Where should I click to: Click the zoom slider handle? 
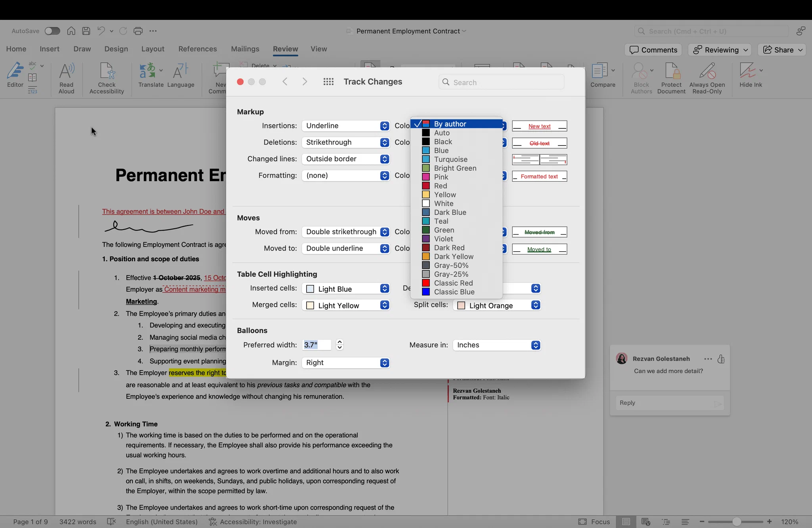pyautogui.click(x=736, y=522)
